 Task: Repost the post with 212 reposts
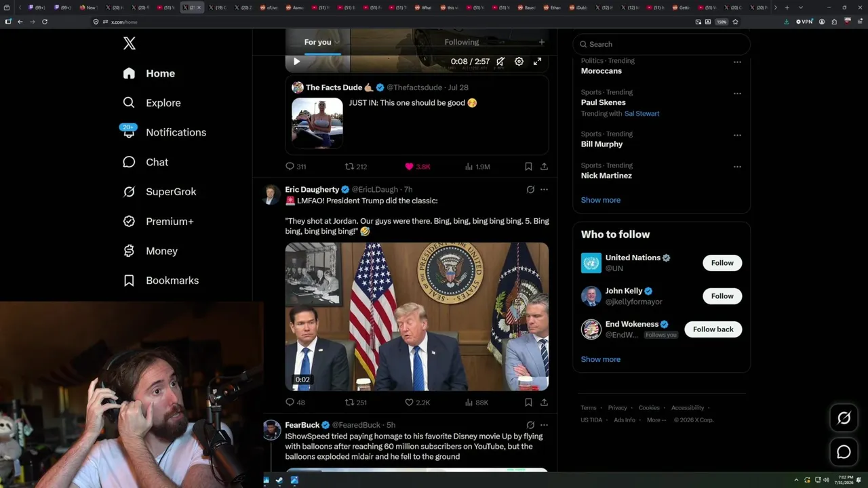coord(356,166)
